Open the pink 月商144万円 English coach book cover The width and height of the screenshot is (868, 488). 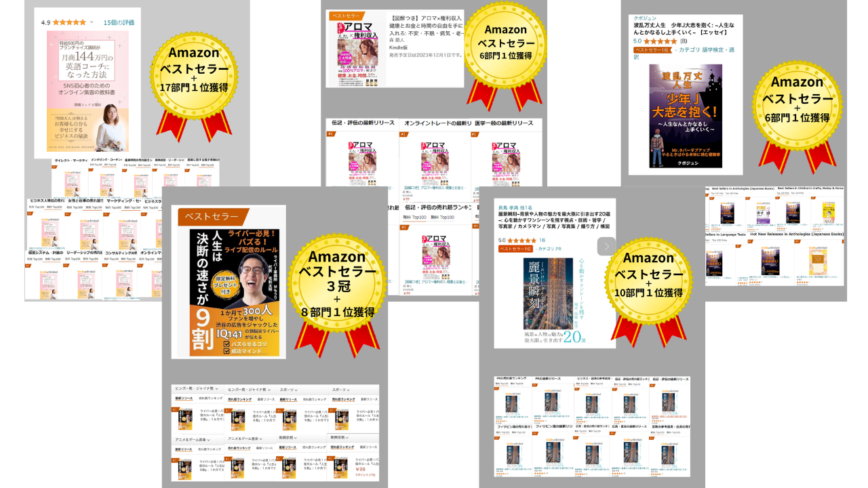pos(87,91)
